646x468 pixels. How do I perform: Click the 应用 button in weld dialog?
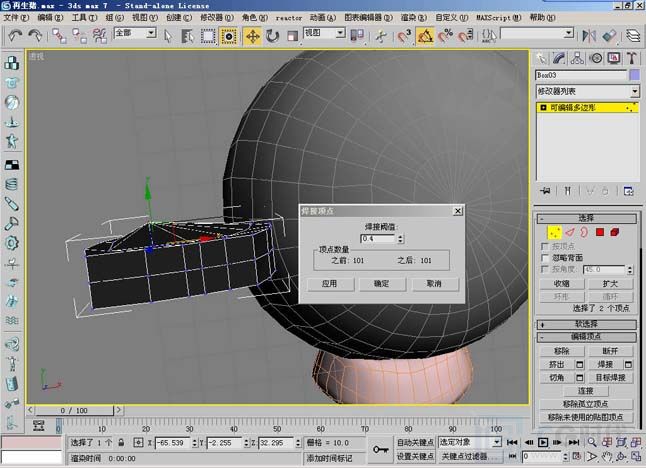tap(330, 284)
